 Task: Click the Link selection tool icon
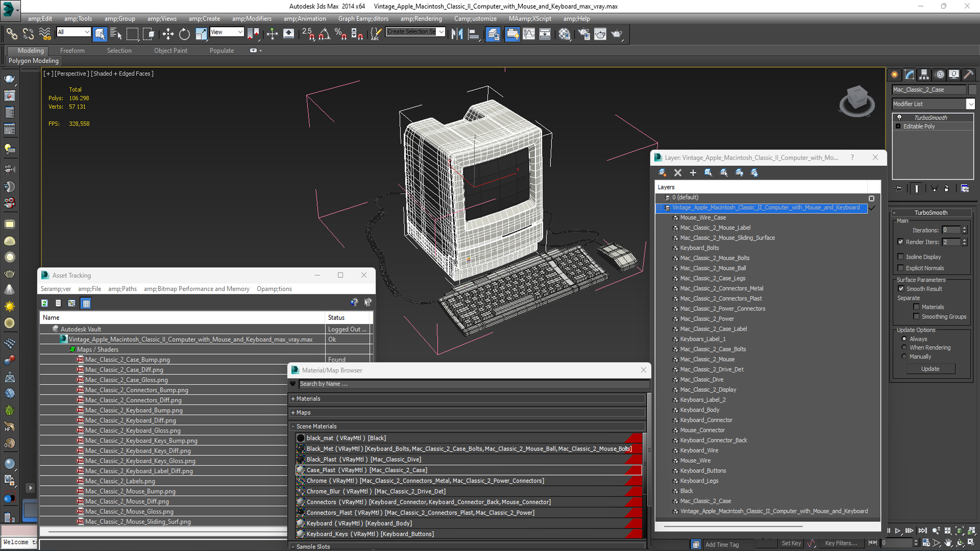pos(12,34)
